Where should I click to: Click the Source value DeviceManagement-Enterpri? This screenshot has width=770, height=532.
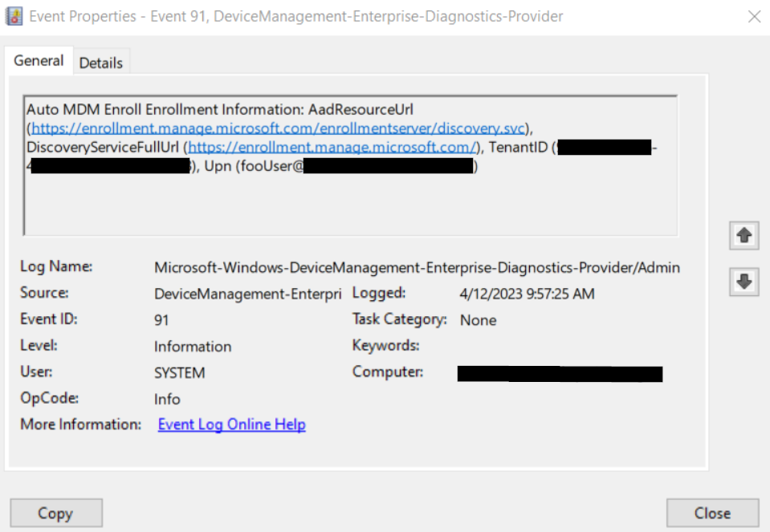point(247,294)
